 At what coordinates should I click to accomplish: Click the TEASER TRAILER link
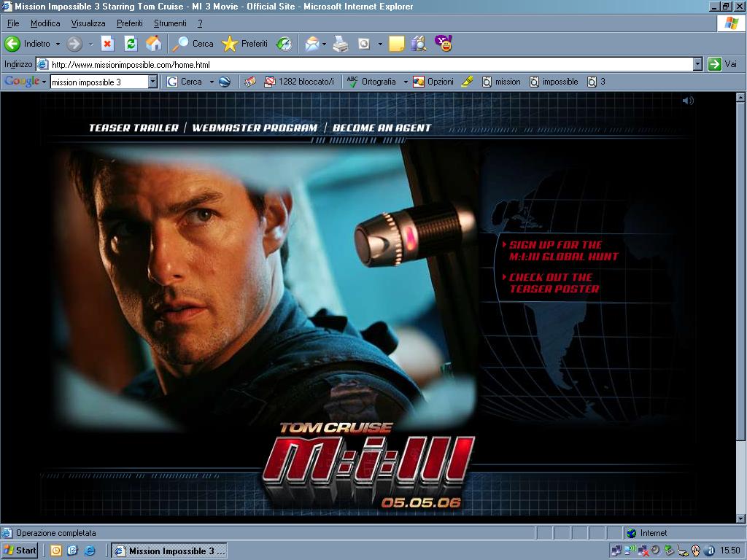click(133, 128)
